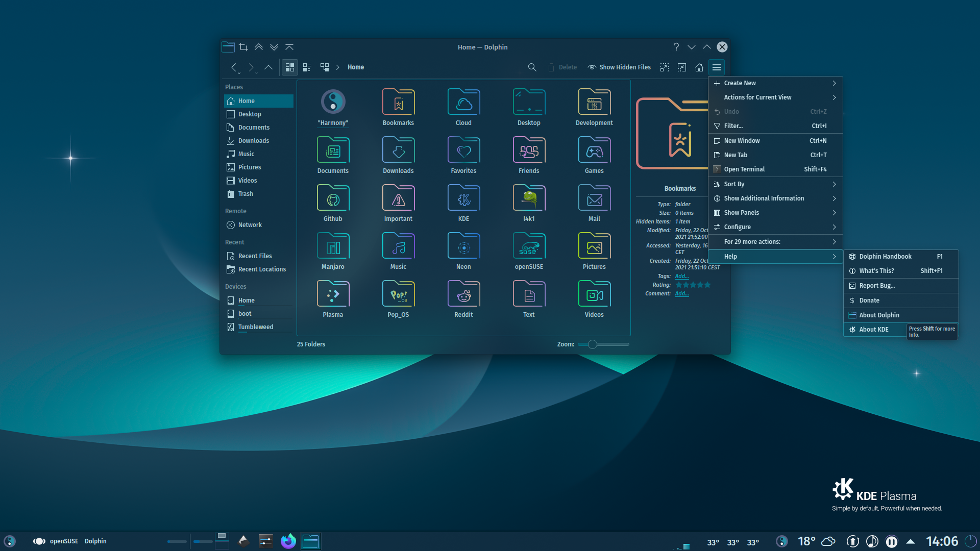Toggle the hamburger menu button

(x=717, y=67)
